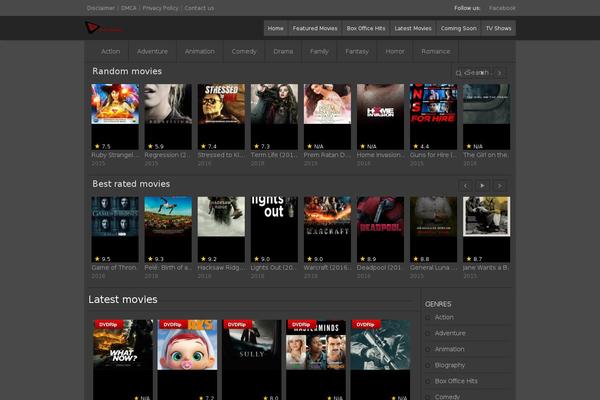This screenshot has height=400, width=600.
Task: Open the Disclaimer link
Action: pos(101,8)
